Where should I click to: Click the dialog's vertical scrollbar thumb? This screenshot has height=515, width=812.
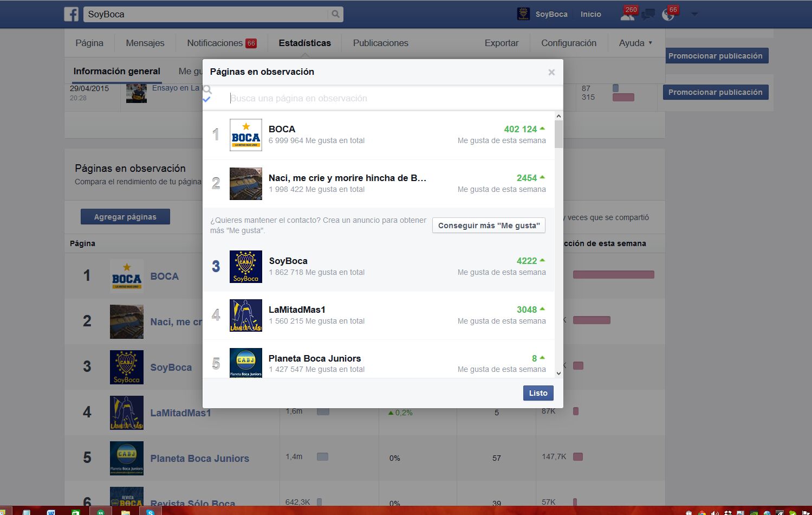[x=558, y=134]
